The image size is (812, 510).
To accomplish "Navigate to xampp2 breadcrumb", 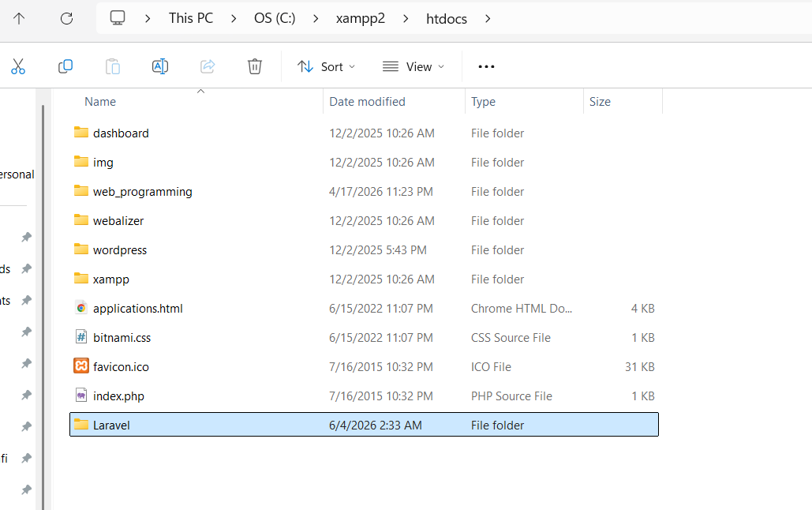I will click(361, 19).
